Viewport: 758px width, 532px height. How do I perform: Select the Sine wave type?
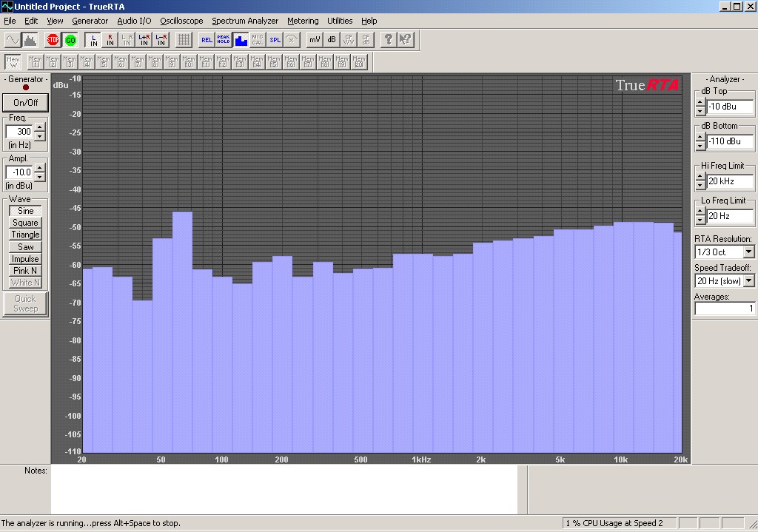pyautogui.click(x=25, y=211)
